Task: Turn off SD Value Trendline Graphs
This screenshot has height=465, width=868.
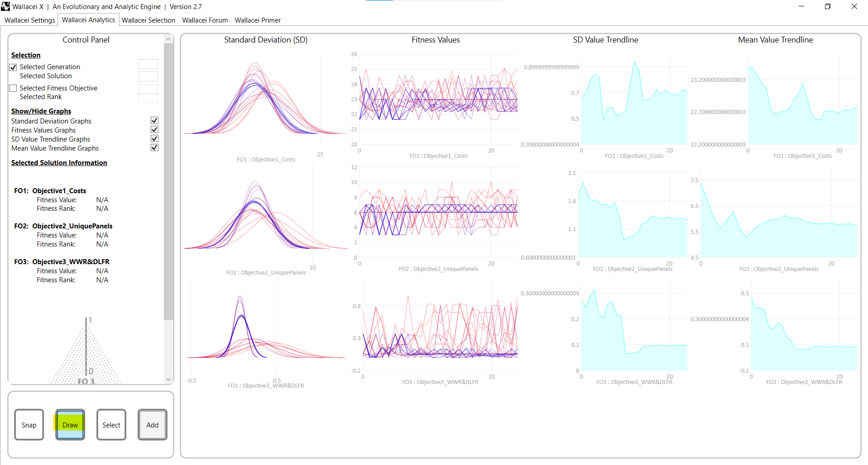Action: coord(154,138)
